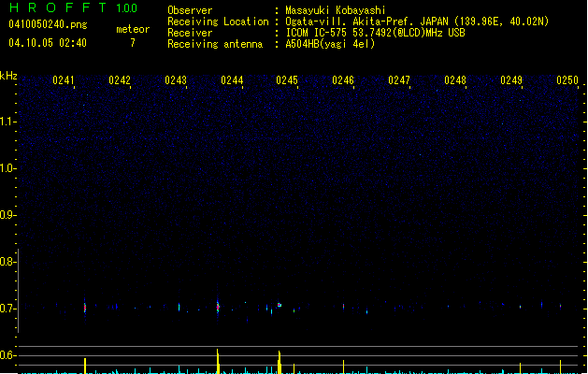
Task: Click the 0243 time marker
Action: pyautogui.click(x=176, y=80)
